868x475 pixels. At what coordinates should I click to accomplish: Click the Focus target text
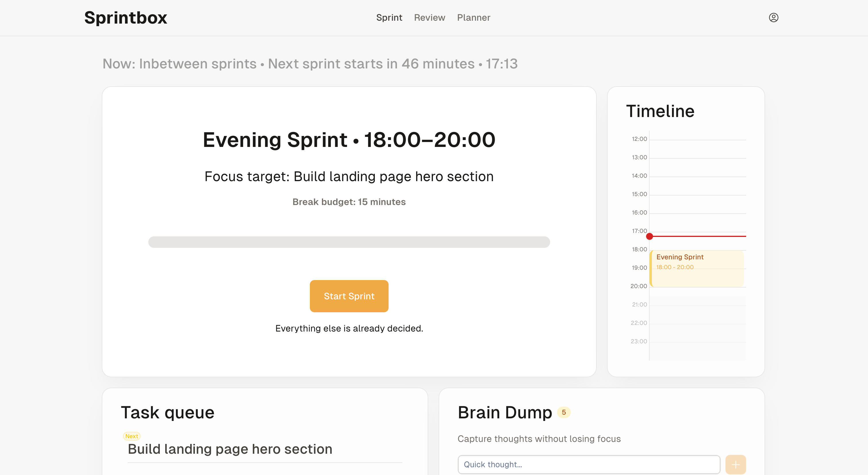(349, 177)
